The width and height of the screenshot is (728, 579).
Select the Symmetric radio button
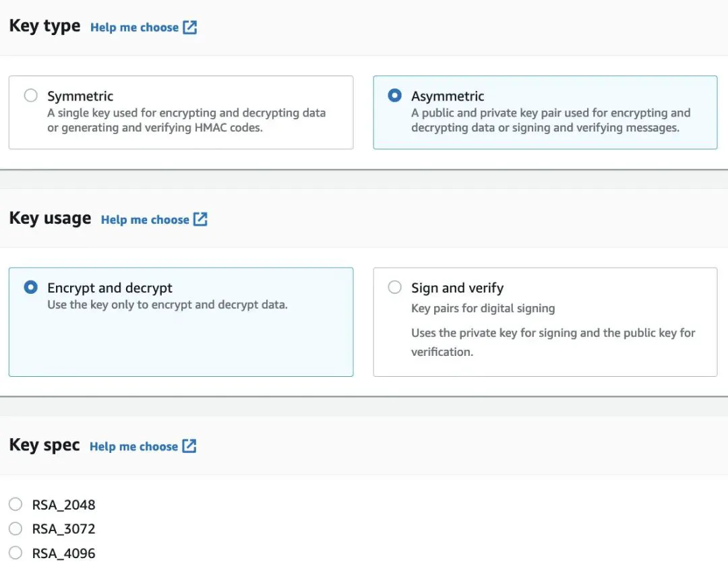click(30, 96)
